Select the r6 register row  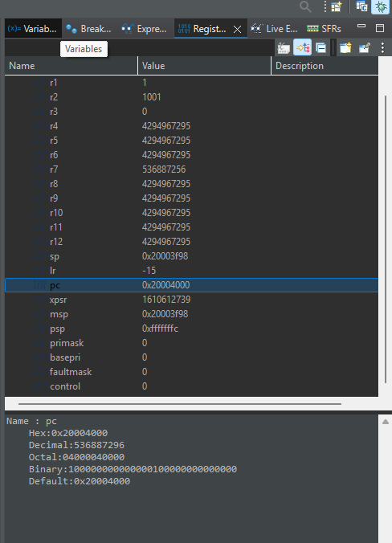(191, 155)
